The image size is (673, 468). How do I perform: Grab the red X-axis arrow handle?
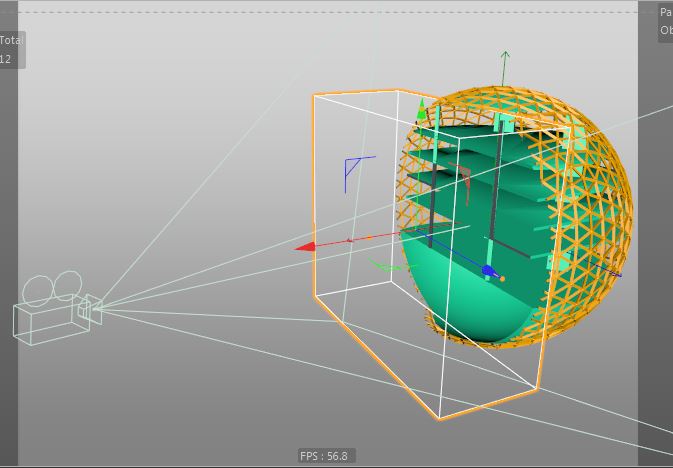(x=305, y=247)
